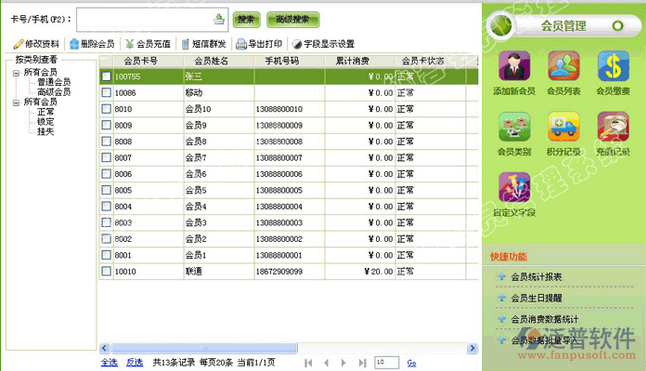
Task: Open the card number input dropdown icon
Action: click(x=219, y=19)
